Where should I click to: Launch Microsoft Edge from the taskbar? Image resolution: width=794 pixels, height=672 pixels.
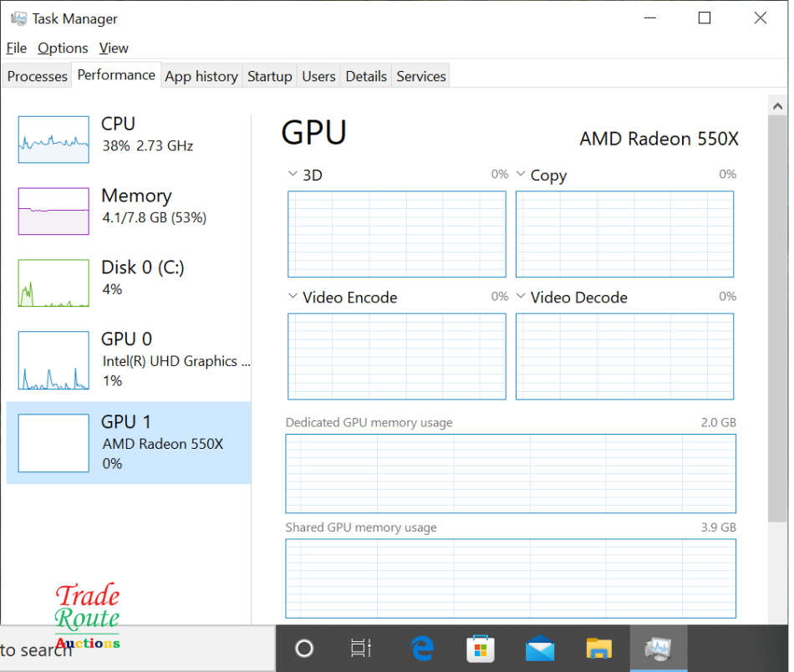(422, 649)
